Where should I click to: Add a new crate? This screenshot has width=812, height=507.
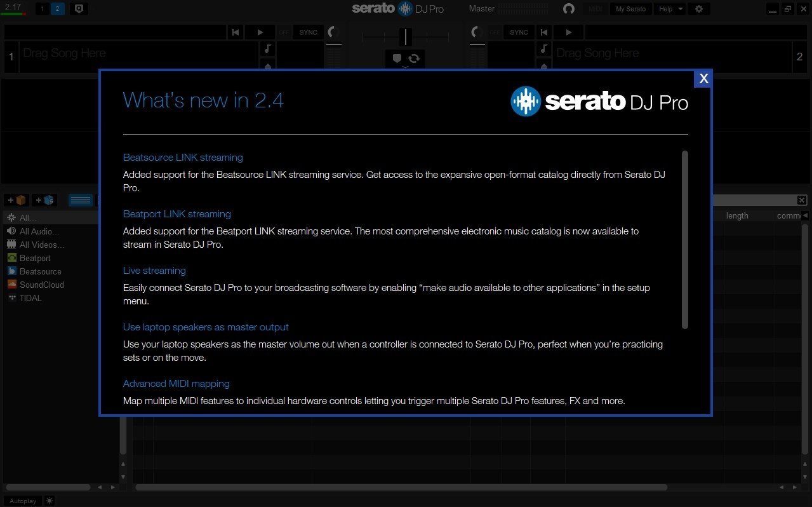[x=18, y=200]
